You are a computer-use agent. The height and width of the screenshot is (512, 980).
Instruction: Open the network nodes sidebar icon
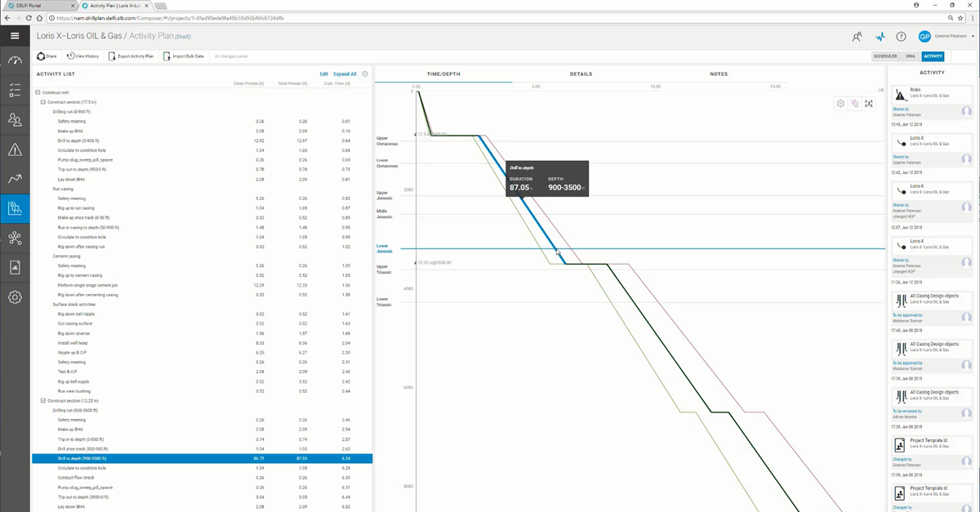coord(15,238)
